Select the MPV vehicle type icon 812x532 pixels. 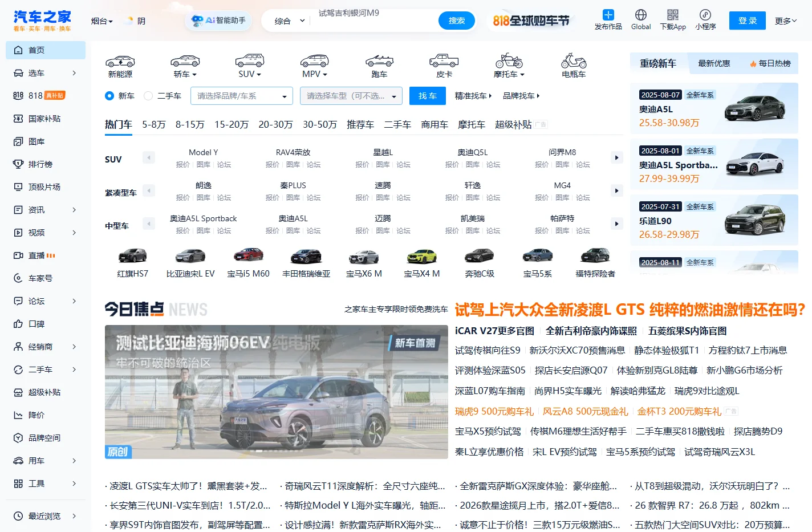point(315,61)
